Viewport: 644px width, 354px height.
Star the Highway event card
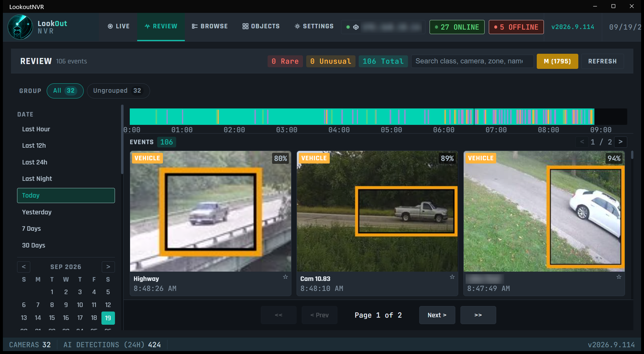click(285, 277)
